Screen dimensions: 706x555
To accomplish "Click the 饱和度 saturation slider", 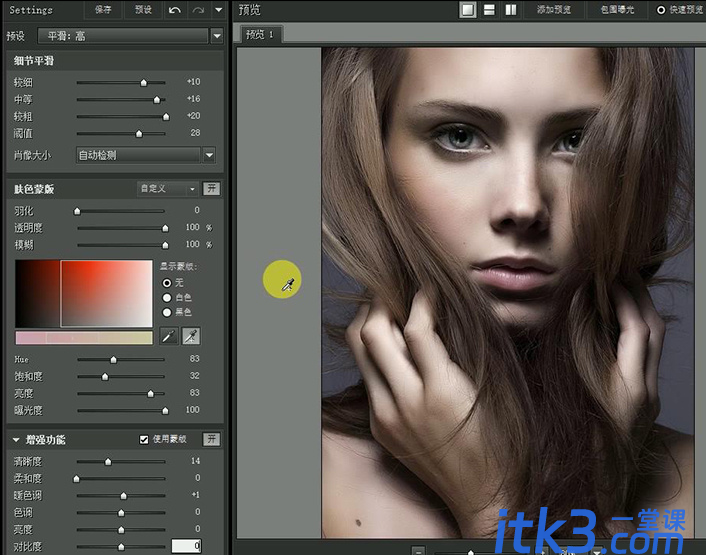I will [121, 376].
